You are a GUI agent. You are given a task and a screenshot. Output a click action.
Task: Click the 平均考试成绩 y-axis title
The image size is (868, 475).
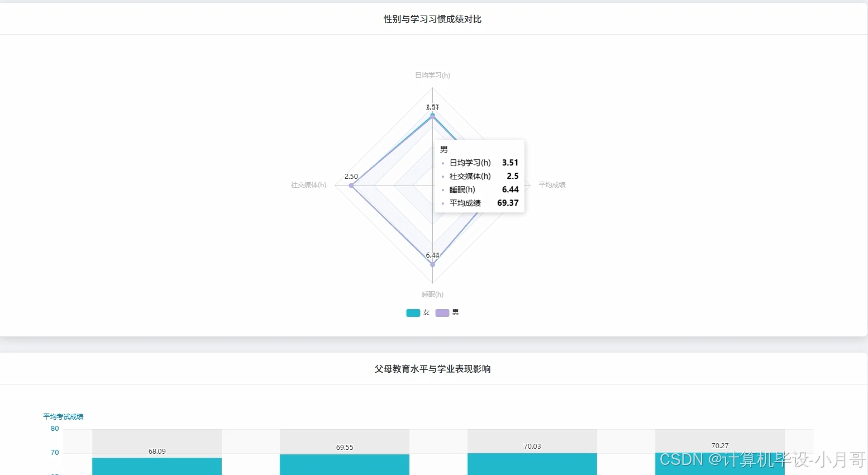(63, 417)
